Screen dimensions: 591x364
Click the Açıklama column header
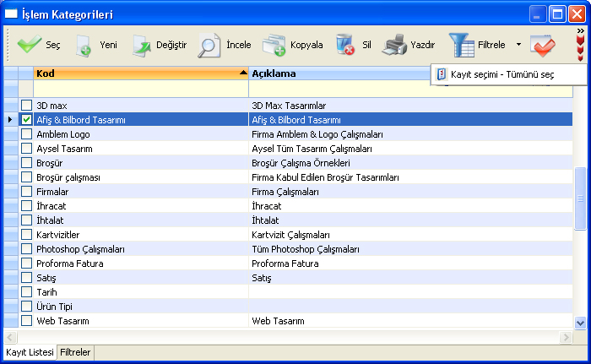click(338, 73)
